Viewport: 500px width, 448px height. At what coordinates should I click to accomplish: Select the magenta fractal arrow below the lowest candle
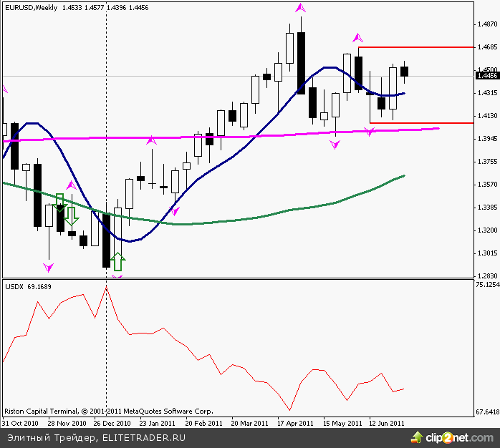[x=117, y=276]
